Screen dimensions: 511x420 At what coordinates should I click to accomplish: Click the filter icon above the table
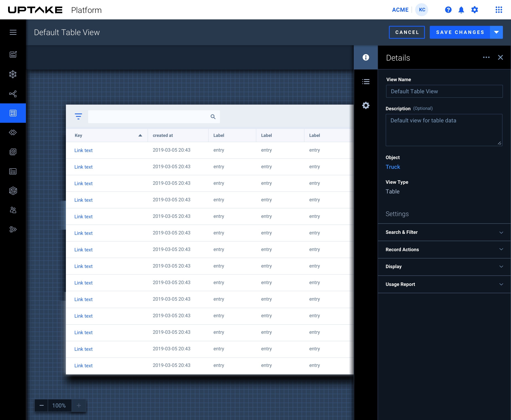tap(78, 116)
